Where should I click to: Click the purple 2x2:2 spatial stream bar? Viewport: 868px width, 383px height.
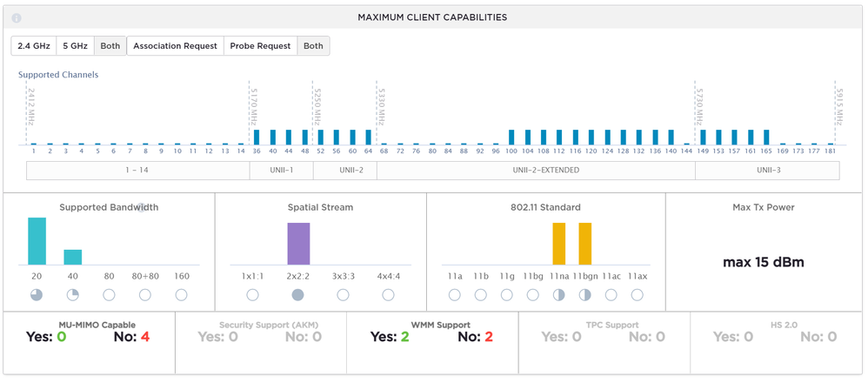[298, 244]
